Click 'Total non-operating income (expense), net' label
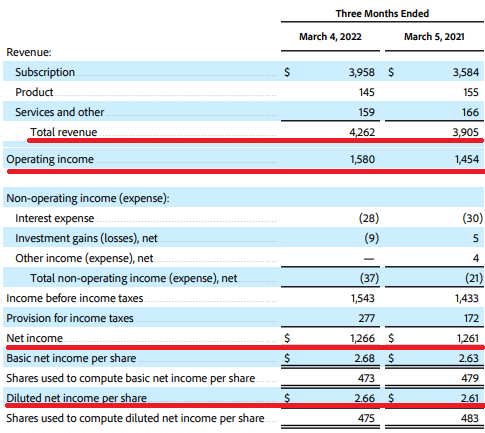485x433 pixels. pos(134,278)
